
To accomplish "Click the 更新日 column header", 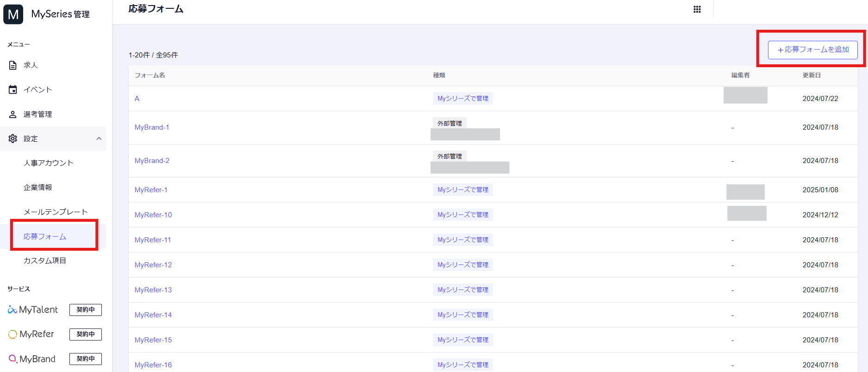I will [x=812, y=76].
